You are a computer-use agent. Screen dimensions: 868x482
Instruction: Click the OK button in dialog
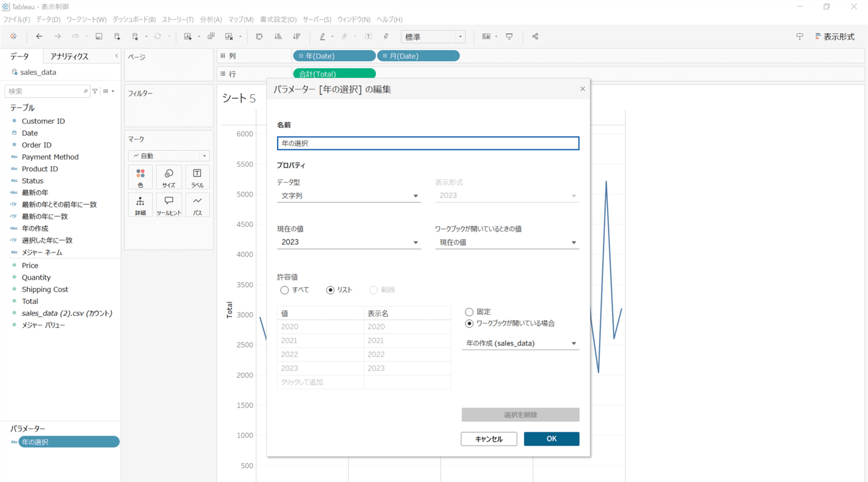[x=551, y=439]
